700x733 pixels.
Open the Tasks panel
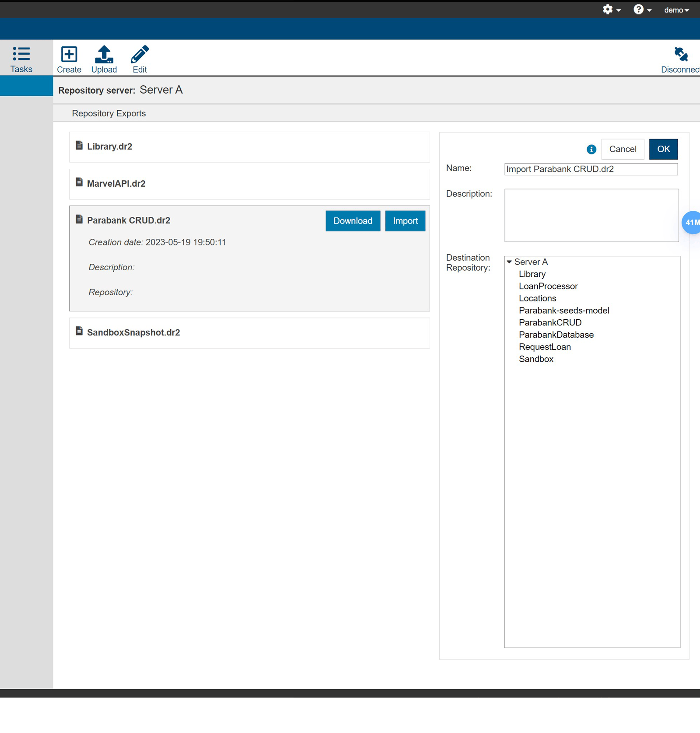pyautogui.click(x=21, y=59)
